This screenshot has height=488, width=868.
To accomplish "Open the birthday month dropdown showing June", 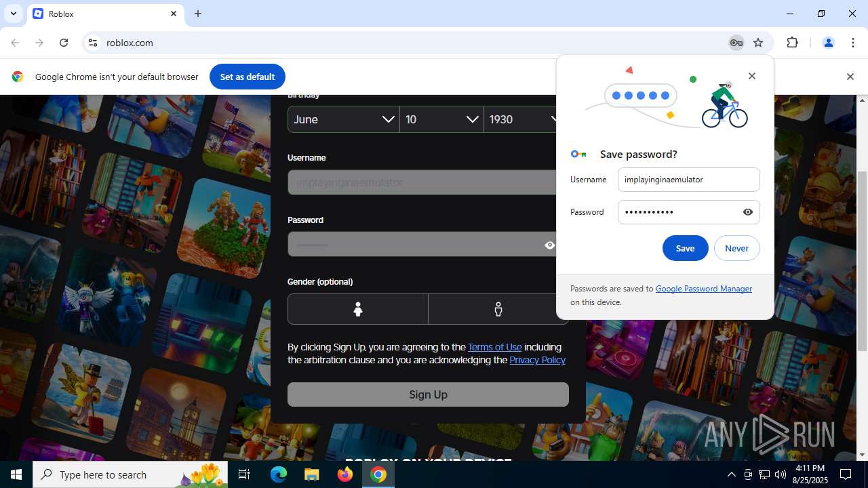I will pyautogui.click(x=343, y=119).
